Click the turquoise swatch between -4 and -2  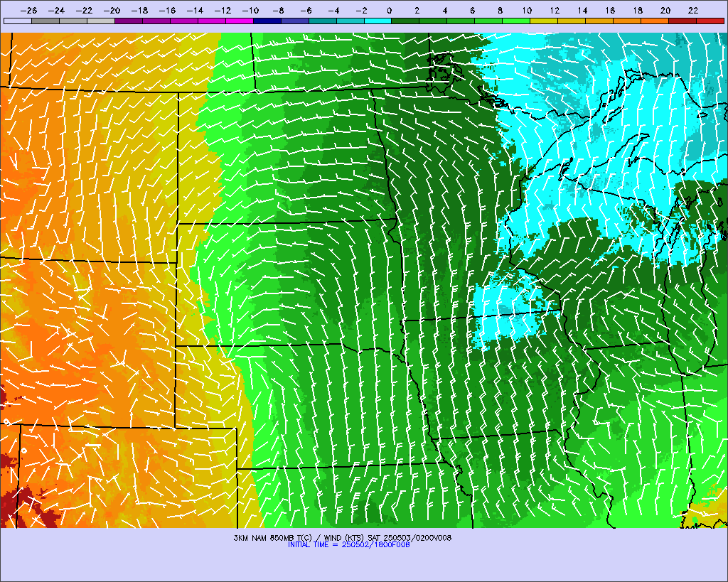point(350,21)
